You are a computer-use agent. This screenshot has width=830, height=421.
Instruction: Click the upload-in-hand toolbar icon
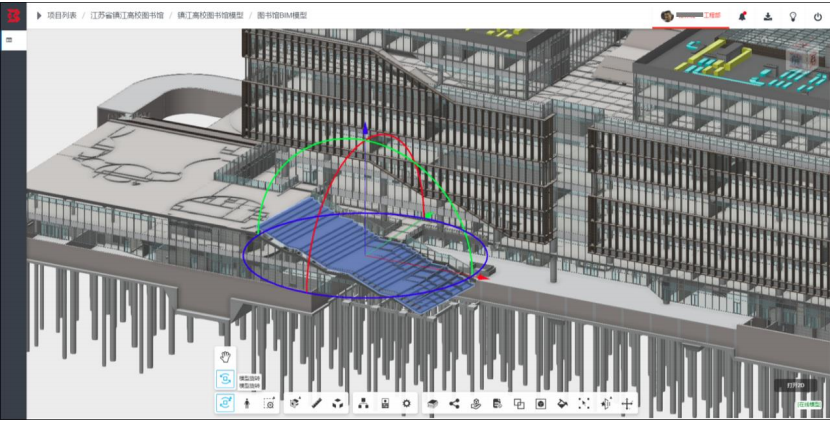(x=476, y=404)
